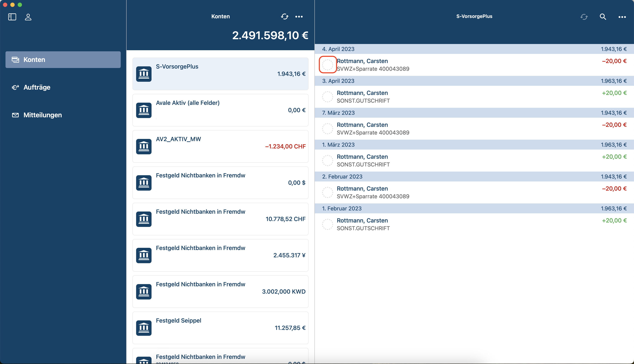Select the S-VorsorgePlus account card

coord(221,74)
